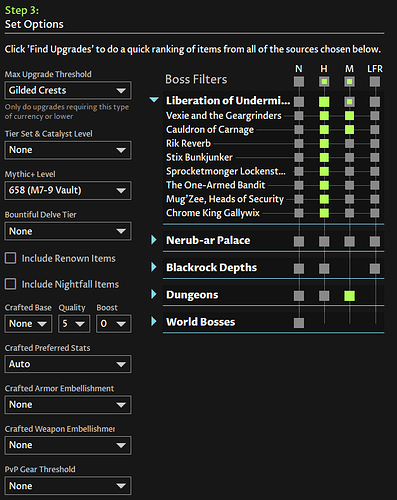
Task: Open the Crafted Quality dropdown
Action: [74, 324]
